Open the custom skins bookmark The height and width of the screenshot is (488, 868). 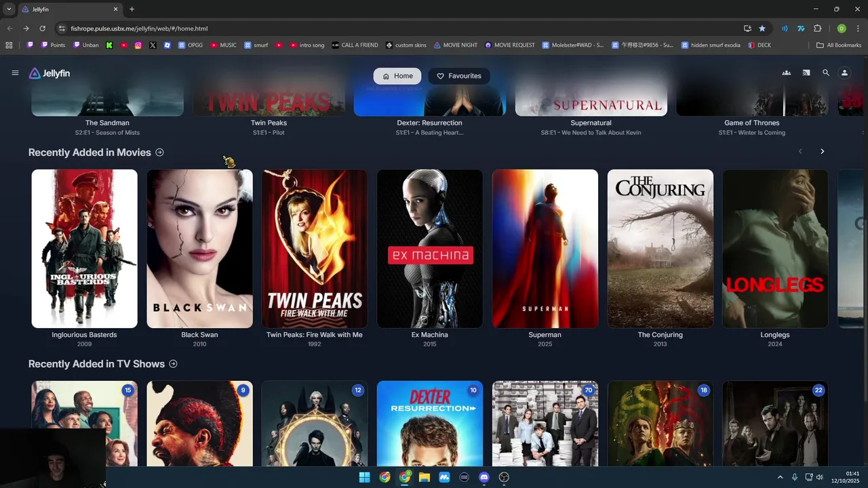[406, 45]
